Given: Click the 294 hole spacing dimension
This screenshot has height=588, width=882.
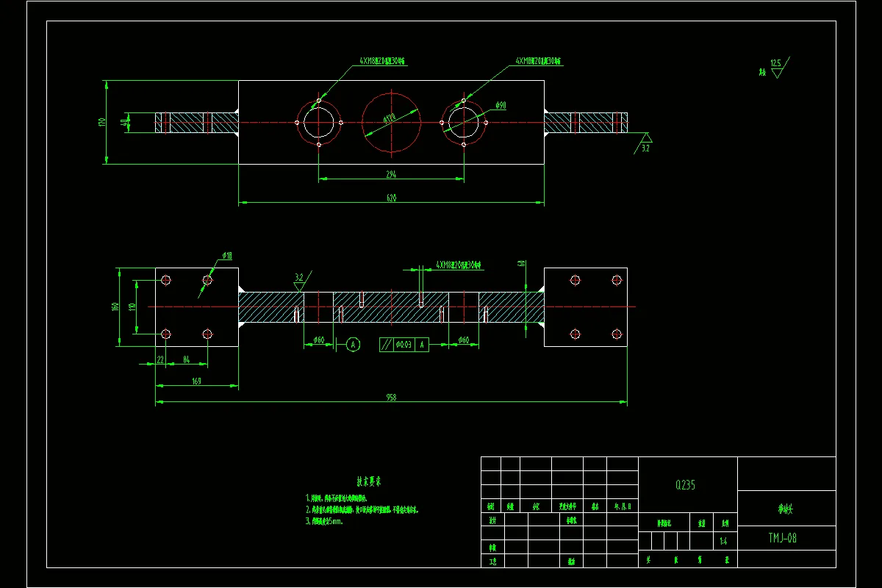Looking at the screenshot, I should click(x=391, y=173).
